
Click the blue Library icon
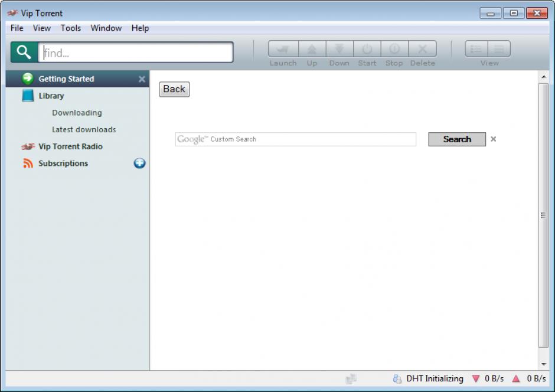pos(28,96)
